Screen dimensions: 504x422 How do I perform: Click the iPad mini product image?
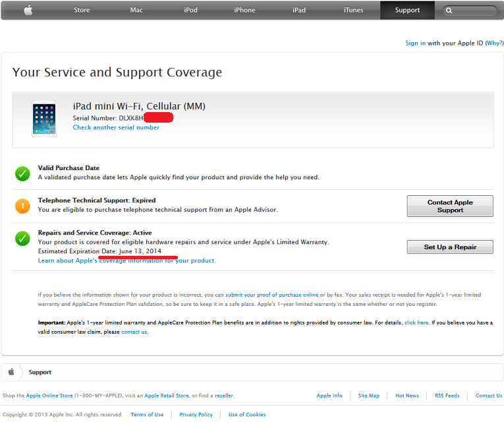tap(44, 119)
